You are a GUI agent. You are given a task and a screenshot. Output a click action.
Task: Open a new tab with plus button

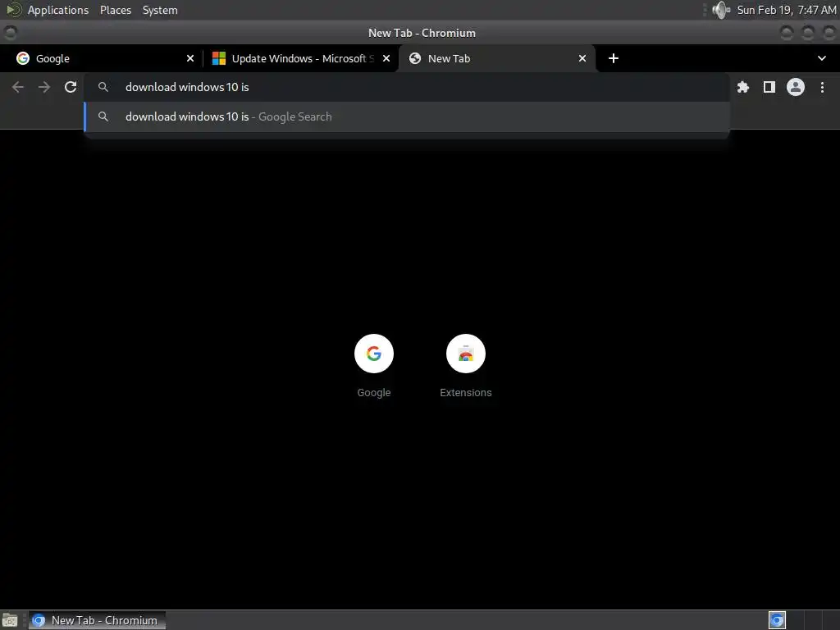coord(614,58)
